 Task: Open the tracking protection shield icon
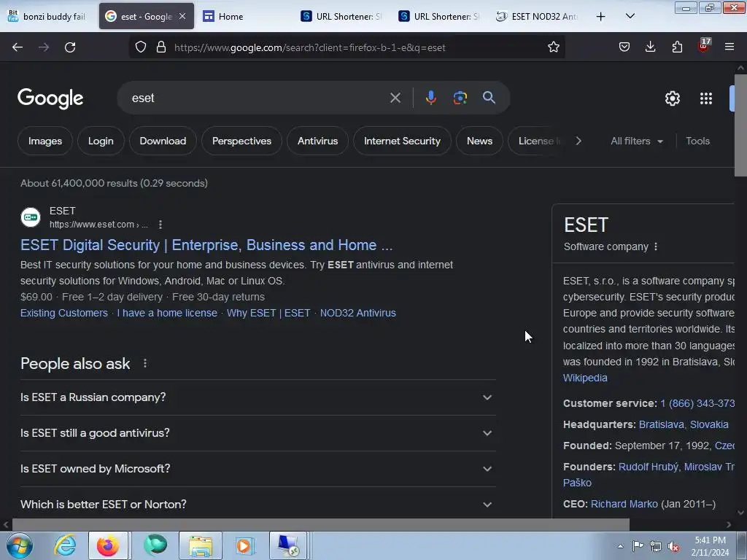coord(141,47)
